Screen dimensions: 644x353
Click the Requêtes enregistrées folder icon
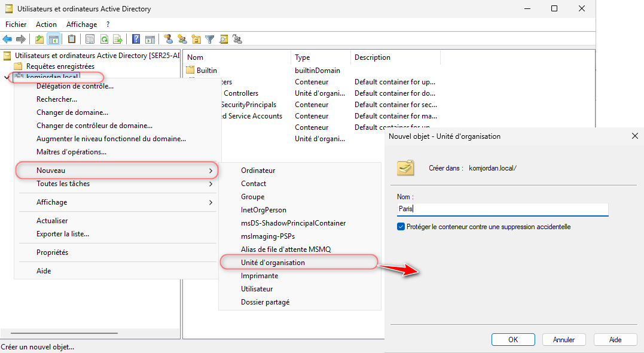18,66
